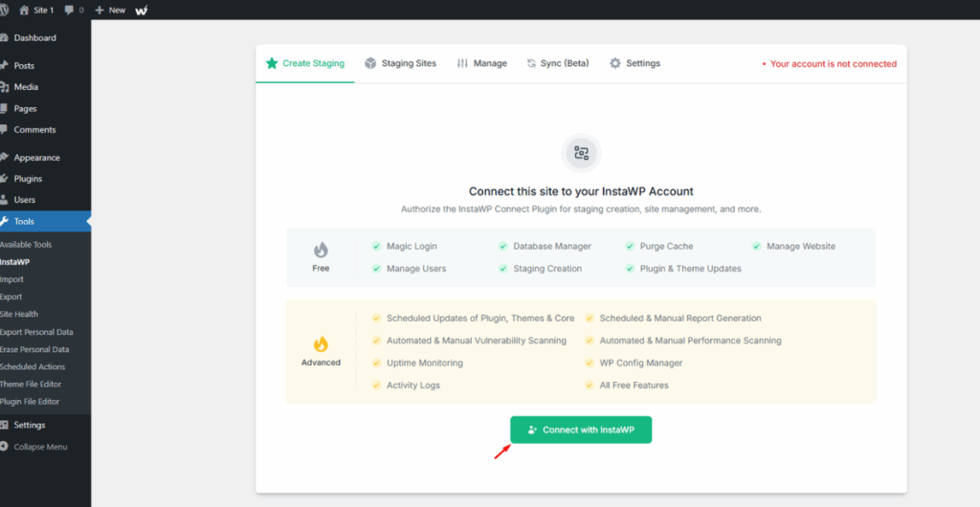
Task: Click the star icon on Create Staging
Action: pos(272,63)
